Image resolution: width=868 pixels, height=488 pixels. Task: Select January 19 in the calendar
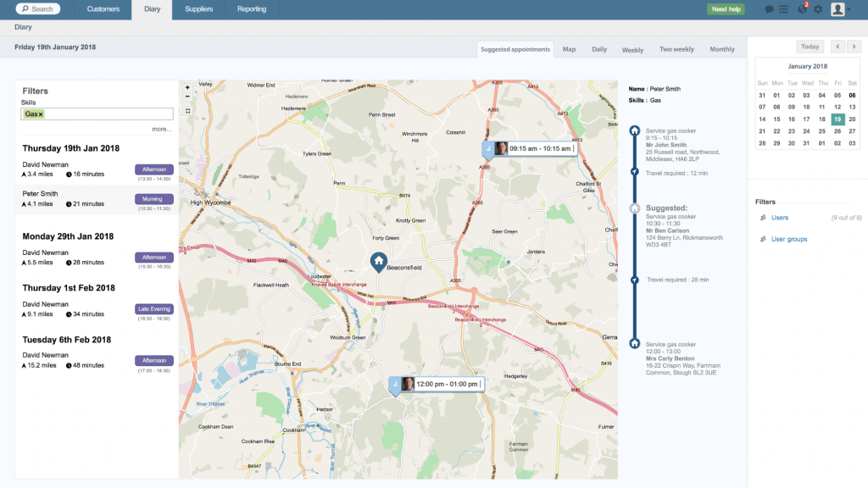837,119
